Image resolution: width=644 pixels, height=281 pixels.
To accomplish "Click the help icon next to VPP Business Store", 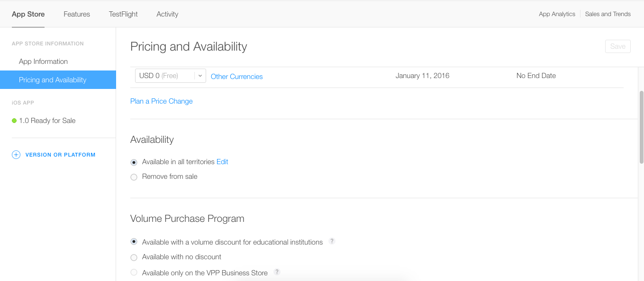I will (277, 272).
